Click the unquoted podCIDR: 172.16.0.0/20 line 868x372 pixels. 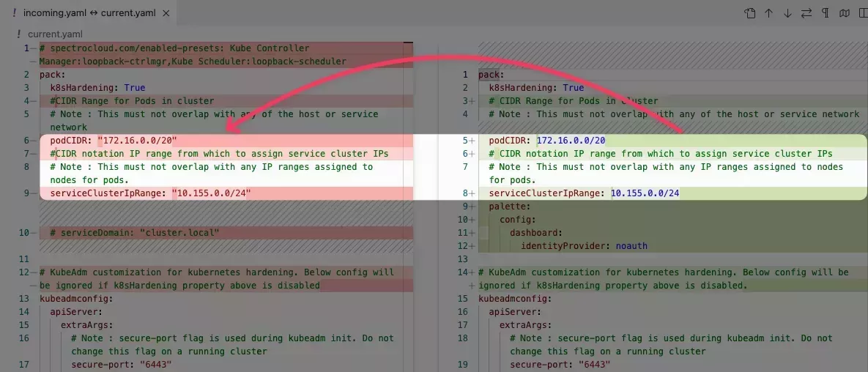coord(547,141)
